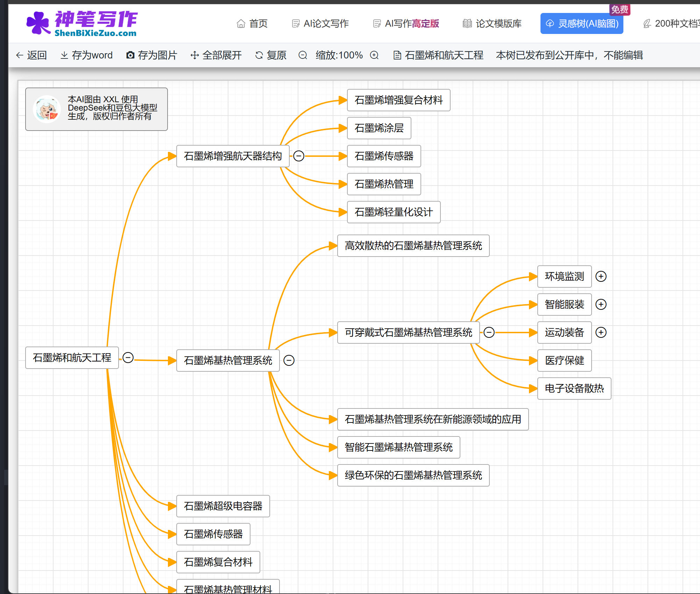The width and height of the screenshot is (700, 594).
Task: Click the author avatar thumbnail
Action: (47, 109)
